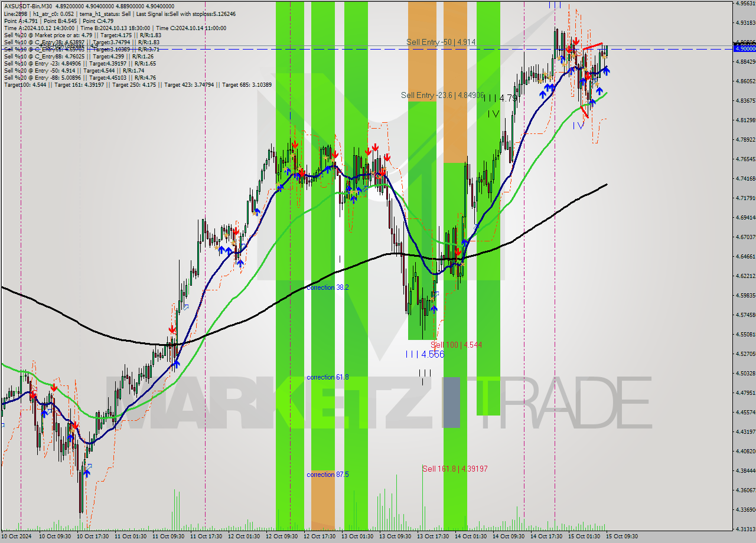Click the 'Target100: 4.544' targets line
The width and height of the screenshot is (756, 543).
(138, 84)
